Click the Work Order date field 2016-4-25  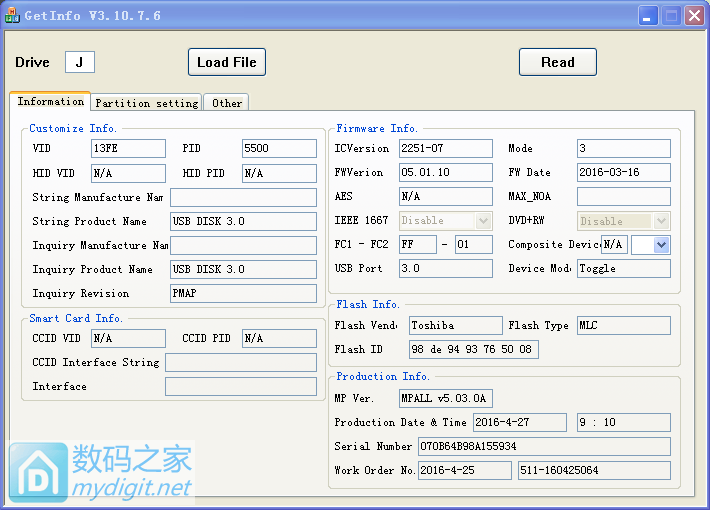[465, 471]
